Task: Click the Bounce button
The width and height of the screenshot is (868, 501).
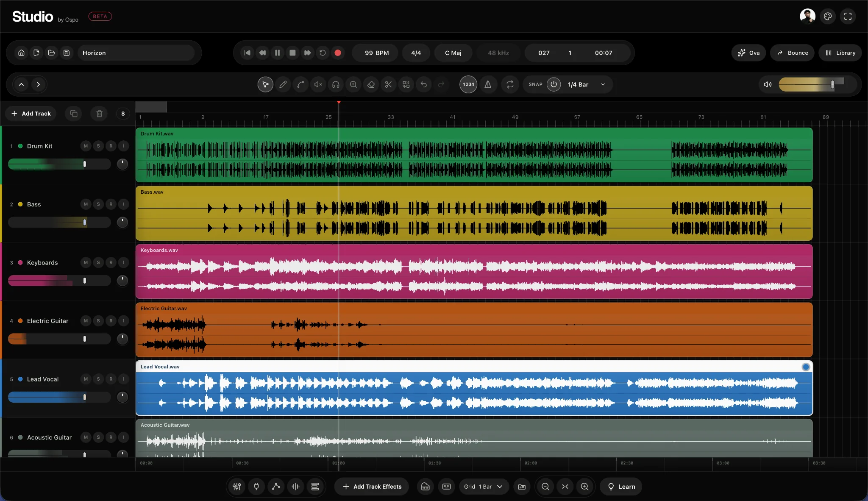Action: coord(792,53)
